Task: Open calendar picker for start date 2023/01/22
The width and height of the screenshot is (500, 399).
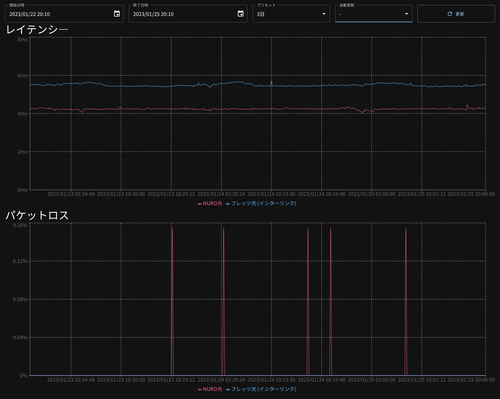Action: [x=117, y=14]
